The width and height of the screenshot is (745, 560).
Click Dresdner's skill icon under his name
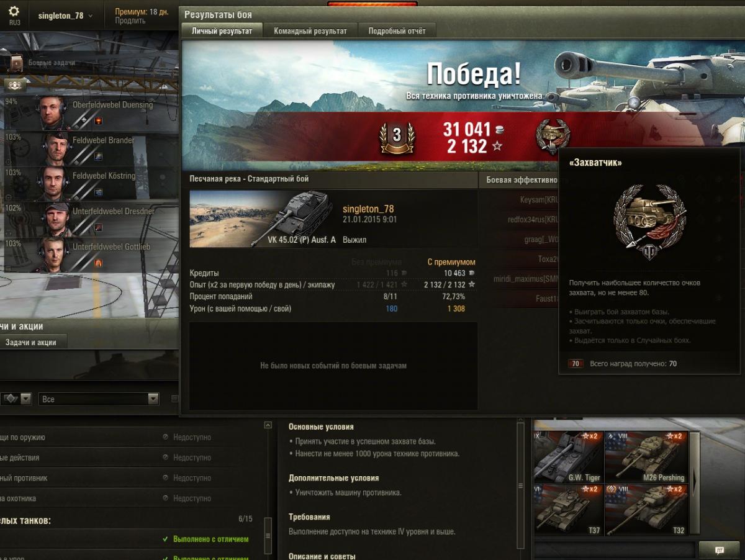(98, 227)
